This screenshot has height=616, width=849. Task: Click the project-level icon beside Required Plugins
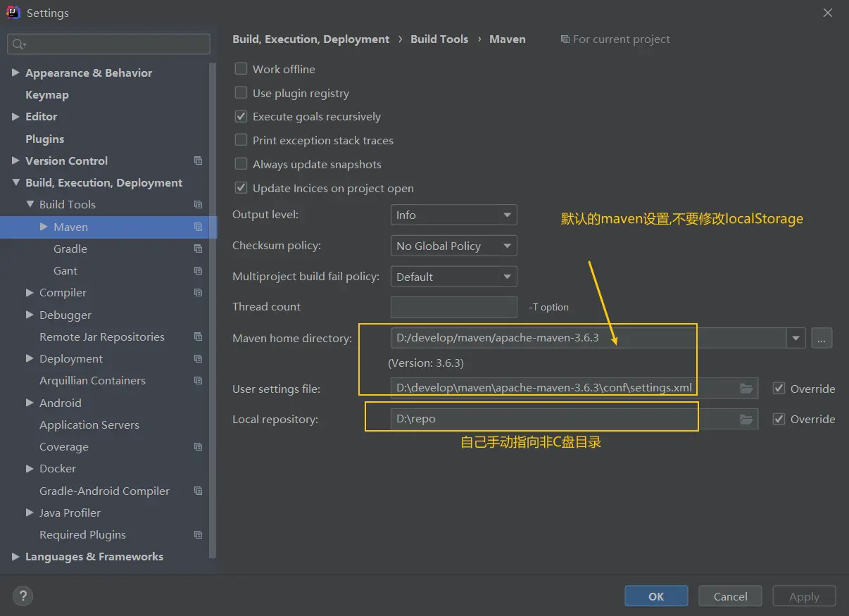(x=198, y=534)
